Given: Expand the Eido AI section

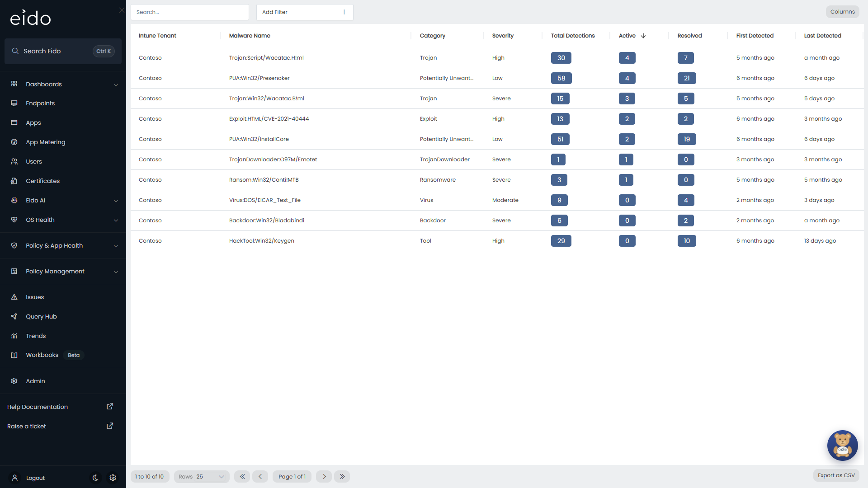Looking at the screenshot, I should click(63, 200).
